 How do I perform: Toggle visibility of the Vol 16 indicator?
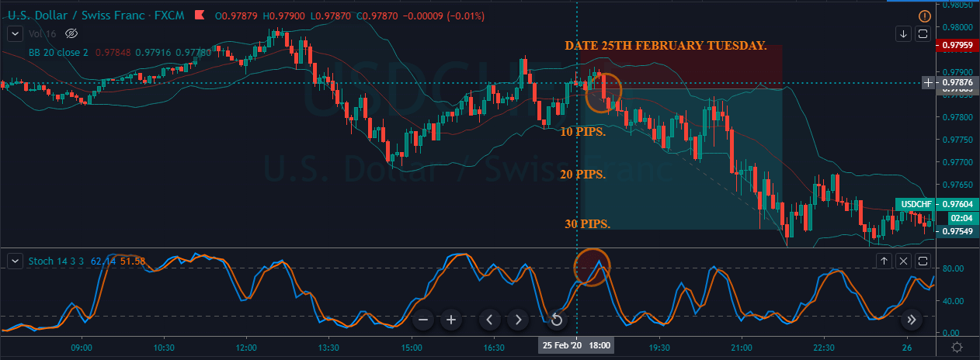click(71, 33)
